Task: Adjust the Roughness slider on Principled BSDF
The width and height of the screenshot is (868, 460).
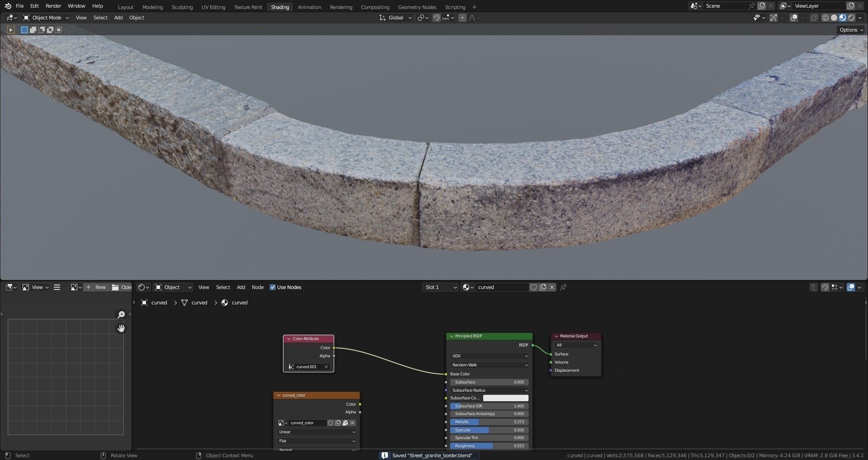Action: click(x=489, y=446)
